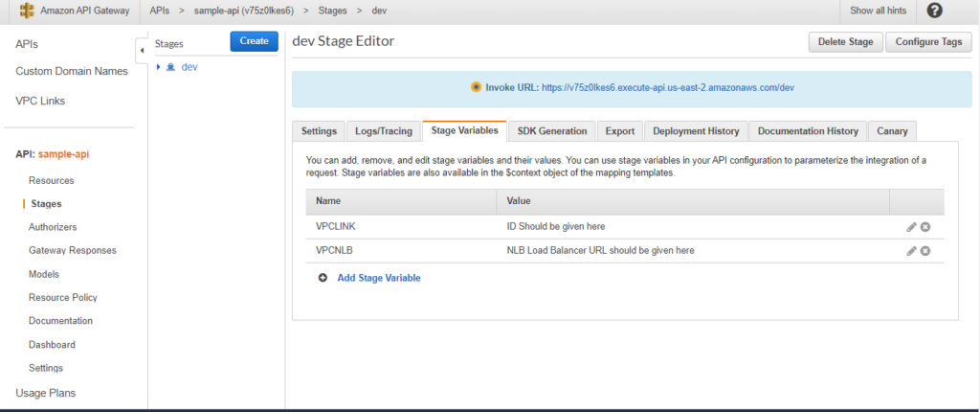The width and height of the screenshot is (980, 412).
Task: Click the Configure Tags button
Action: point(928,42)
